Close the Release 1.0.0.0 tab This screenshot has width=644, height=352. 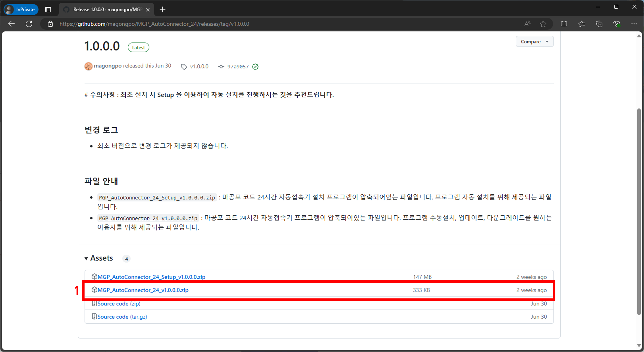pos(148,10)
